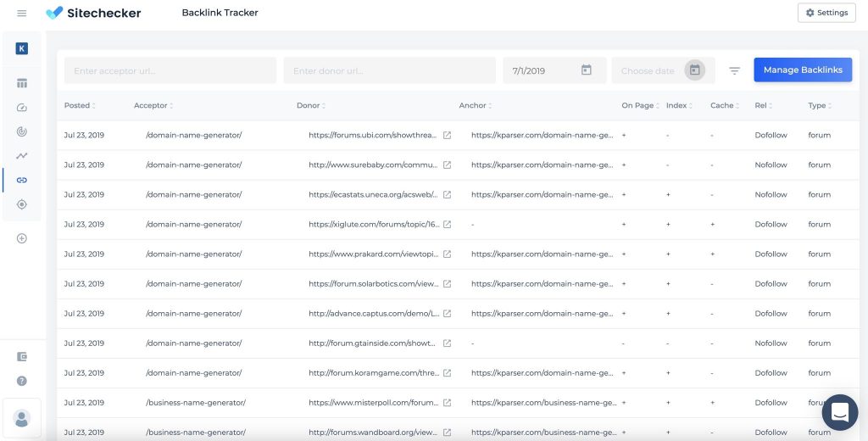Sort table by Type column
868x441 pixels.
(x=820, y=105)
